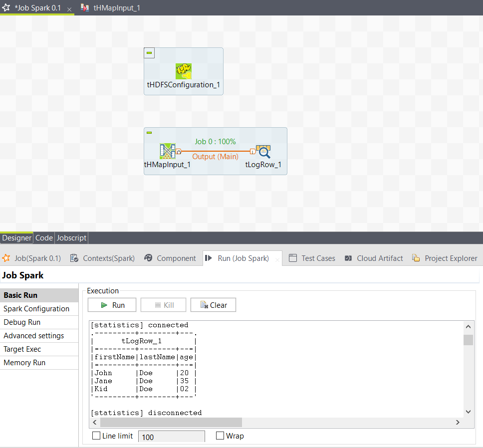The image size is (483, 448).
Task: Select Advanced settings in the side list
Action: point(39,336)
